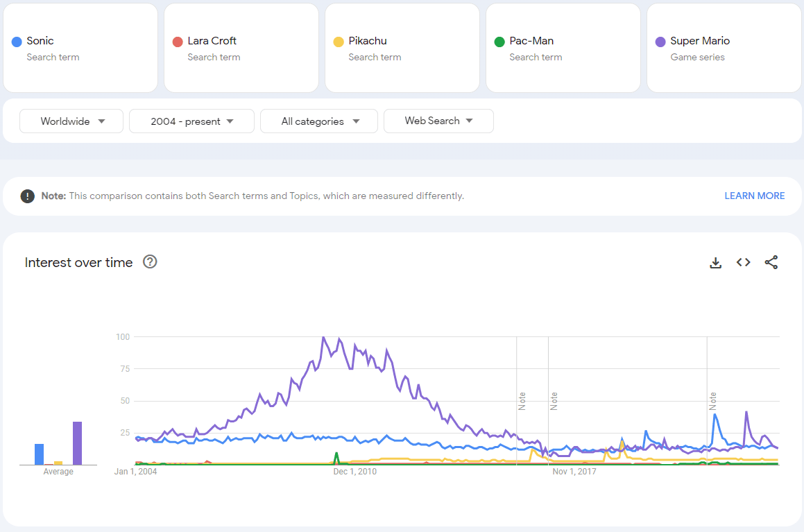
Task: Open the 2004 - present time range dropdown
Action: (x=191, y=121)
